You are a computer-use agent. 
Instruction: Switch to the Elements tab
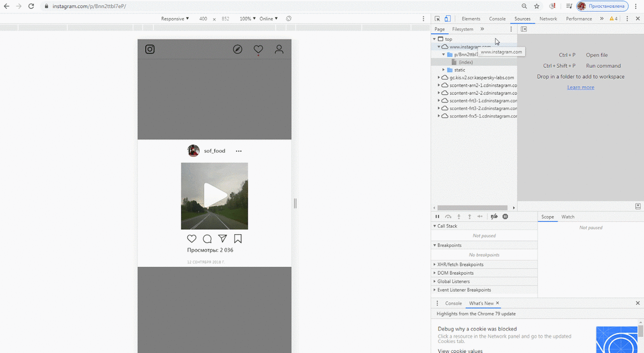[x=471, y=19]
